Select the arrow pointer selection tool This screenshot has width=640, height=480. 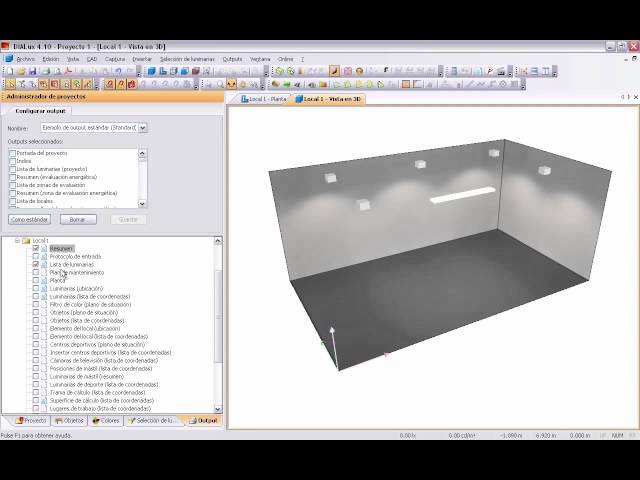pos(10,84)
